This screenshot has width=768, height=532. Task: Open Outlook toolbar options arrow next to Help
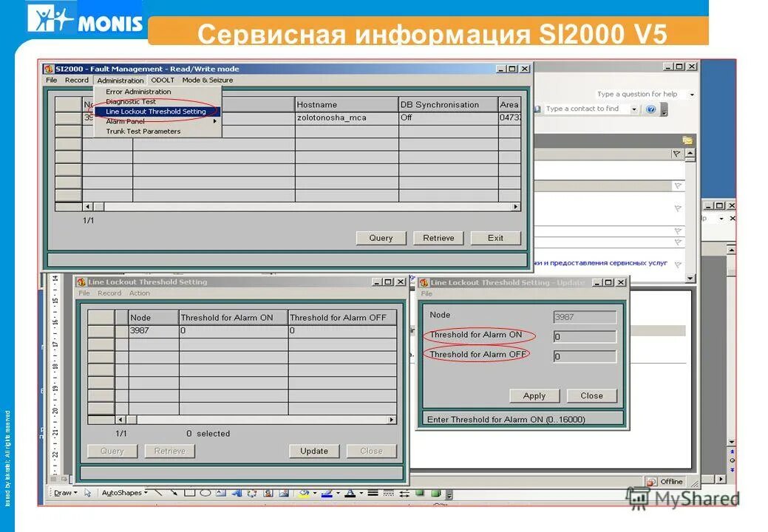tap(665, 111)
